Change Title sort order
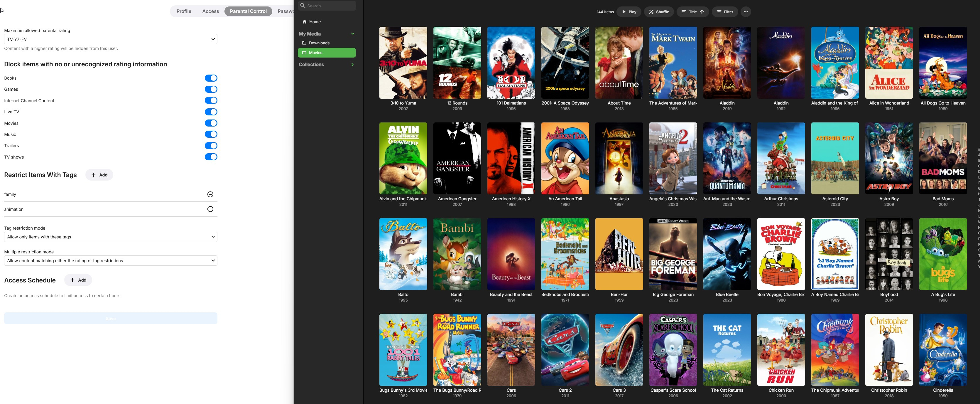This screenshot has height=404, width=980. (x=692, y=12)
